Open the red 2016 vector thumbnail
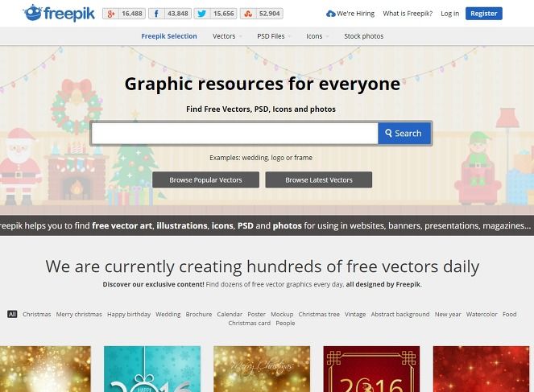Image resolution: width=534 pixels, height=392 pixels. click(371, 369)
